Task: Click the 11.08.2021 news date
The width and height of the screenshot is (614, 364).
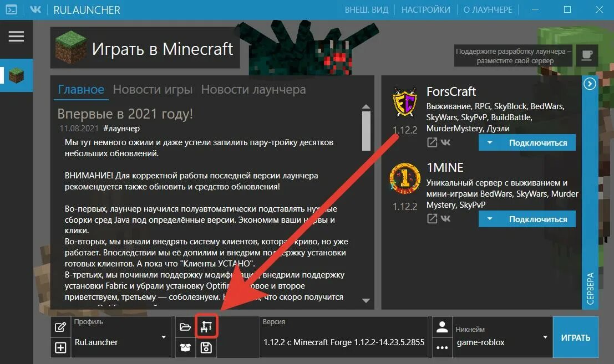Action: 79,128
